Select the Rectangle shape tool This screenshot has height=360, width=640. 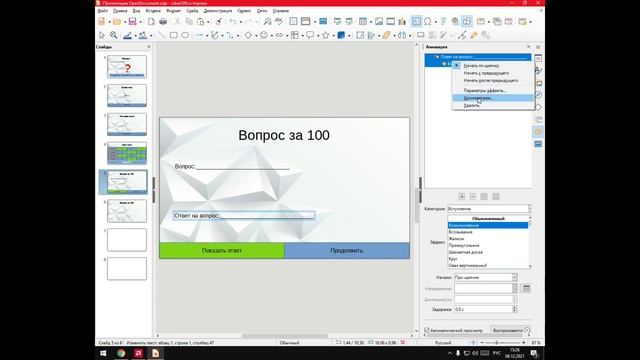[173, 36]
